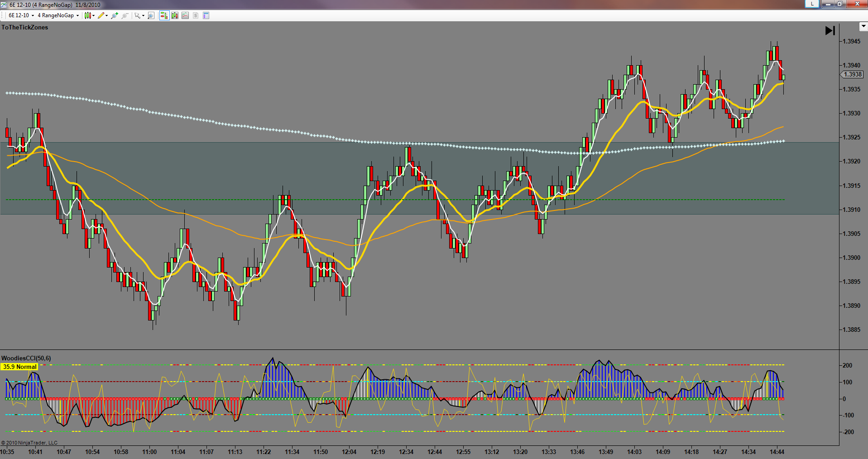
Task: Click the -200 CCI axis label
Action: point(847,432)
